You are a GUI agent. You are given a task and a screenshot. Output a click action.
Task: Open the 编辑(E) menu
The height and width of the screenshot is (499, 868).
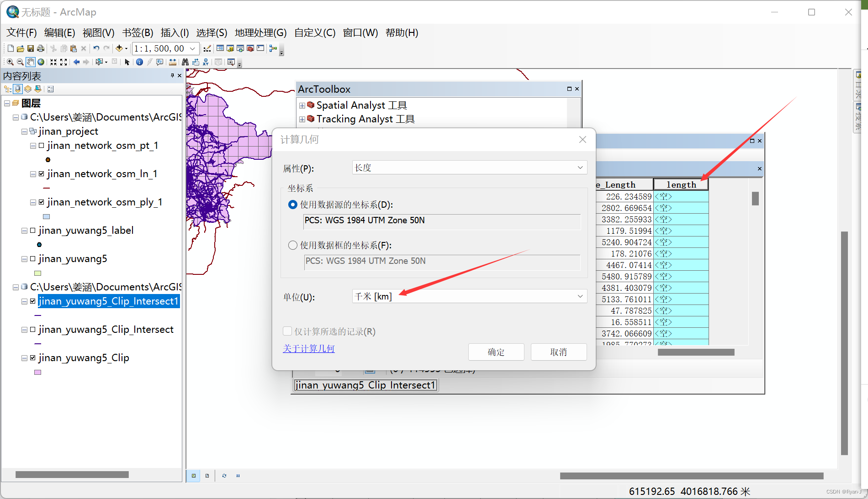pos(59,33)
